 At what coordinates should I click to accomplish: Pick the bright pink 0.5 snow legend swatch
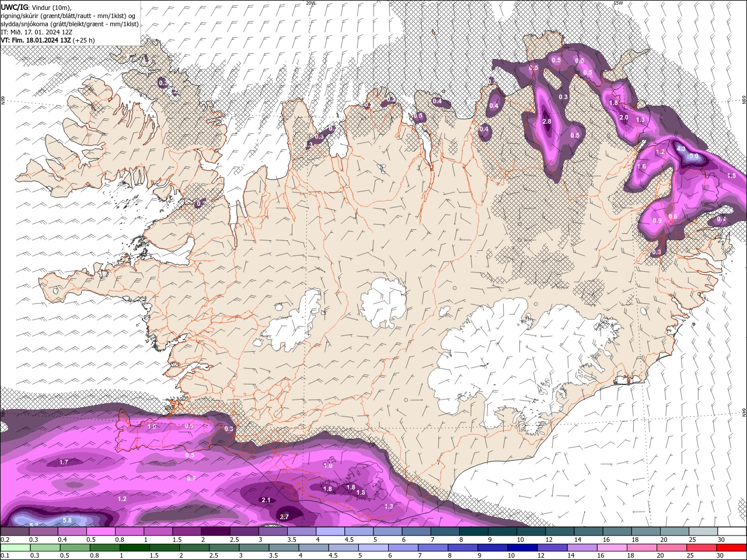pos(101,531)
